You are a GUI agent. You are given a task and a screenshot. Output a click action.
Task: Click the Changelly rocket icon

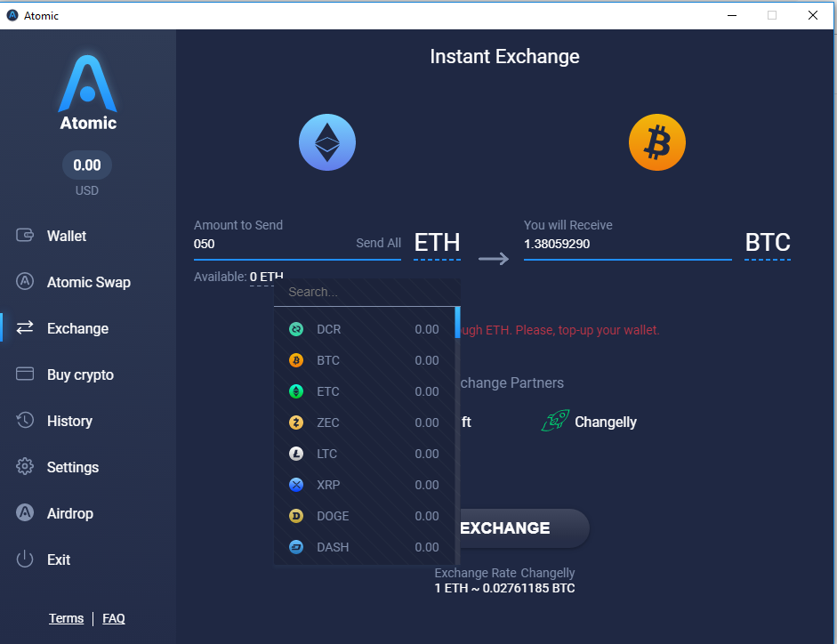pyautogui.click(x=555, y=421)
